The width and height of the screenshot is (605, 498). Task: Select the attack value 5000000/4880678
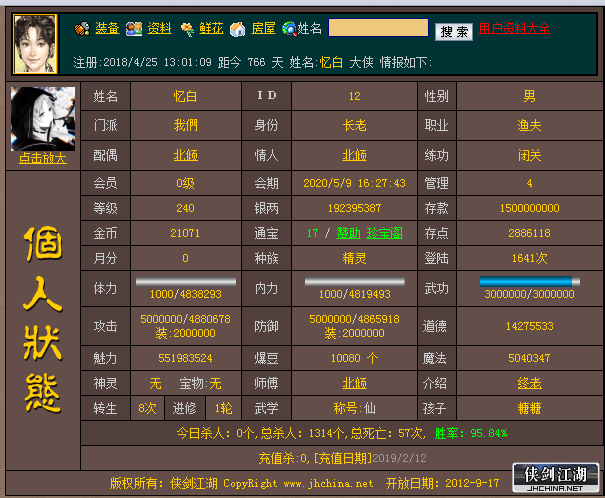186,319
